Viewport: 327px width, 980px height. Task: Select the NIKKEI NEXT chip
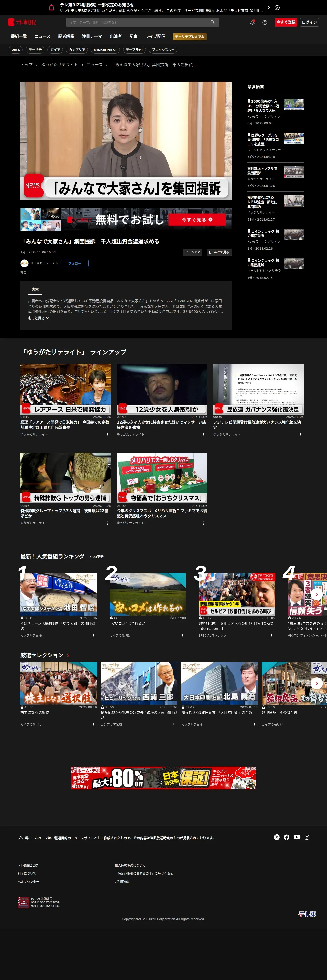point(105,50)
